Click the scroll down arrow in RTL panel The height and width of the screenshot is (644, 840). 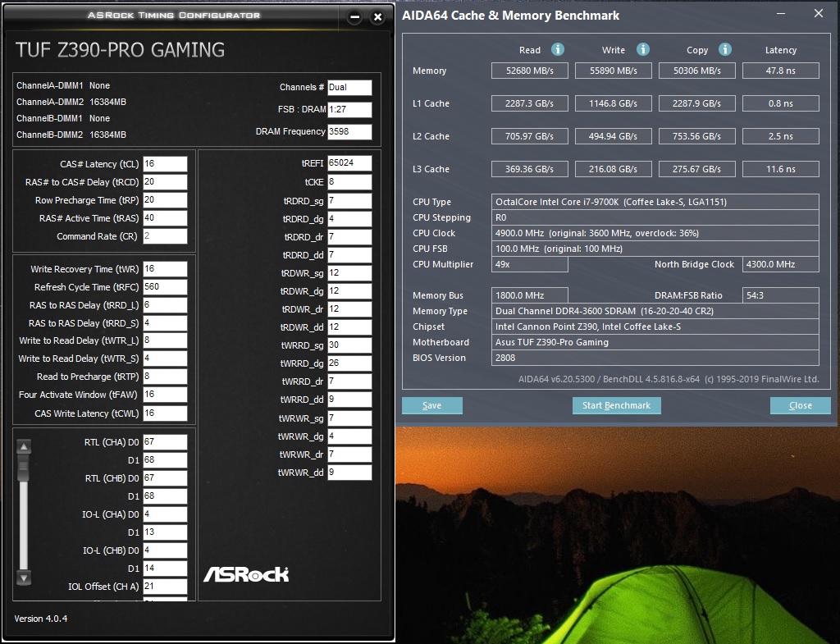coord(24,578)
